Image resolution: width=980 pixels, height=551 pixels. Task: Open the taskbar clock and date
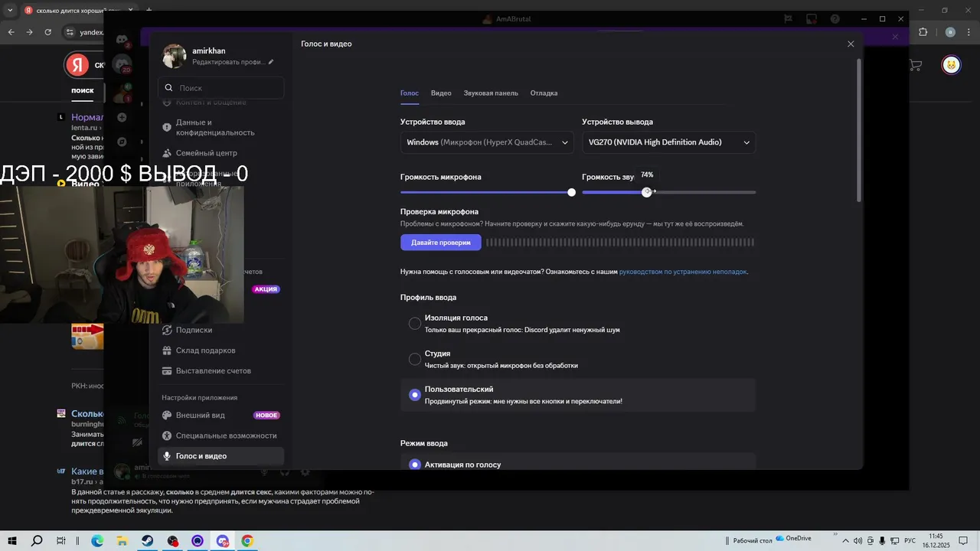point(936,541)
